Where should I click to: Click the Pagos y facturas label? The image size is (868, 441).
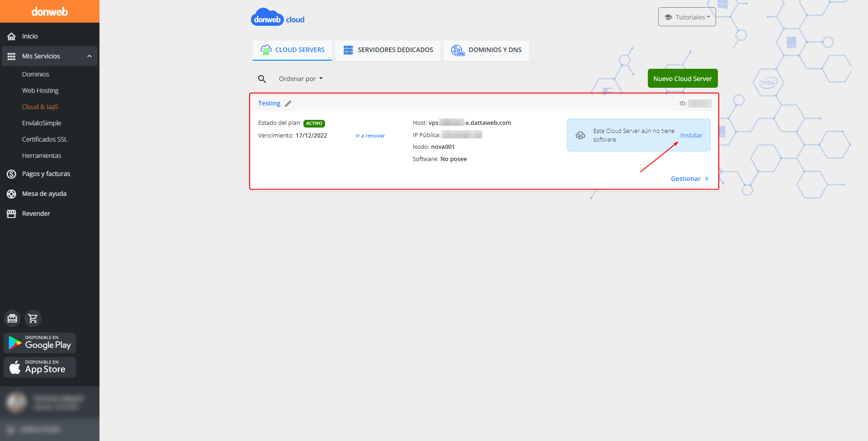tap(46, 174)
